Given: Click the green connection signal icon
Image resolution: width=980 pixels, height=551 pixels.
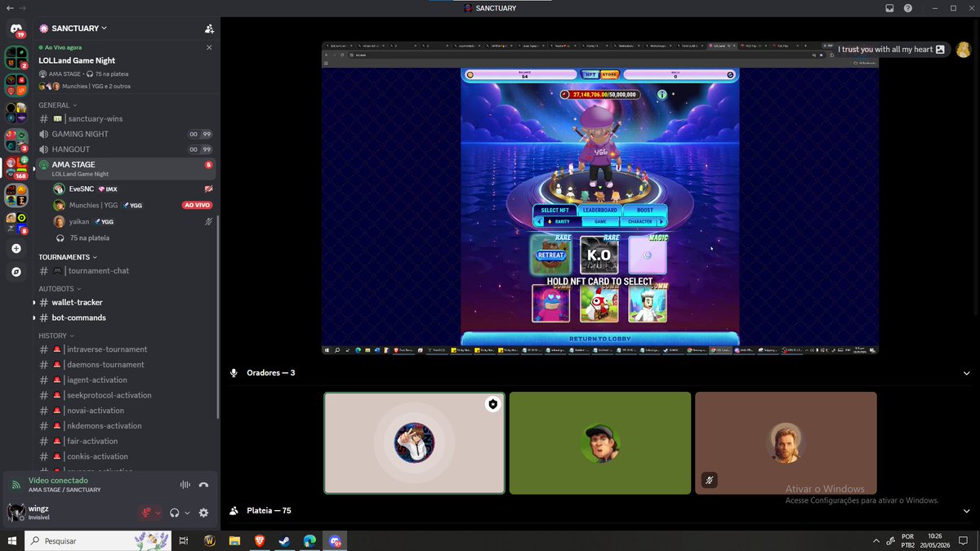Looking at the screenshot, I should click(x=16, y=485).
